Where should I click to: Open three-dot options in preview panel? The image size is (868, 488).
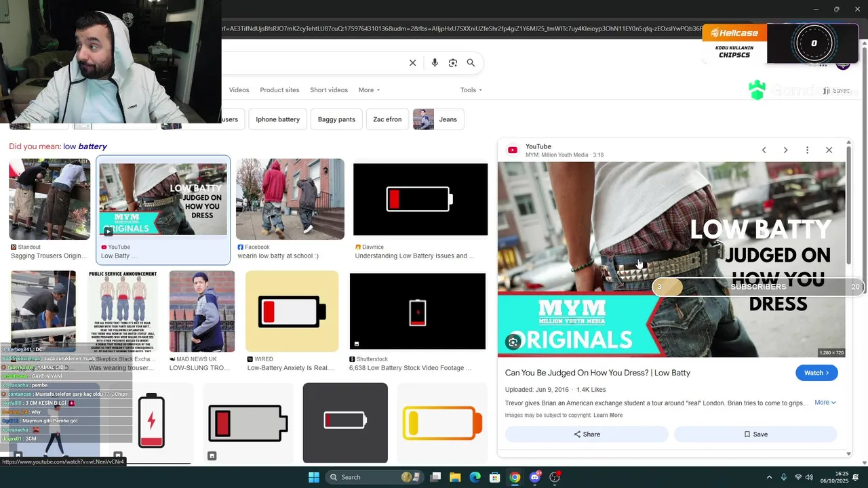click(x=807, y=150)
